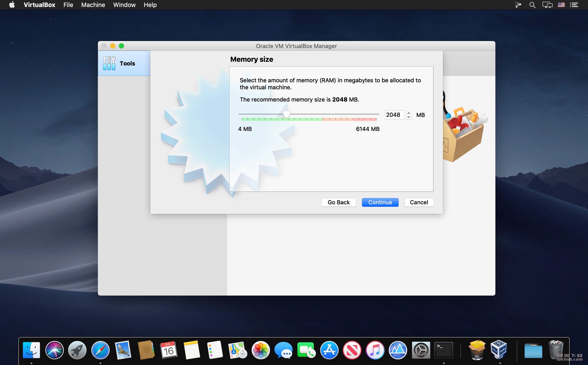
Task: Open FaceTime app in Dock
Action: 306,350
